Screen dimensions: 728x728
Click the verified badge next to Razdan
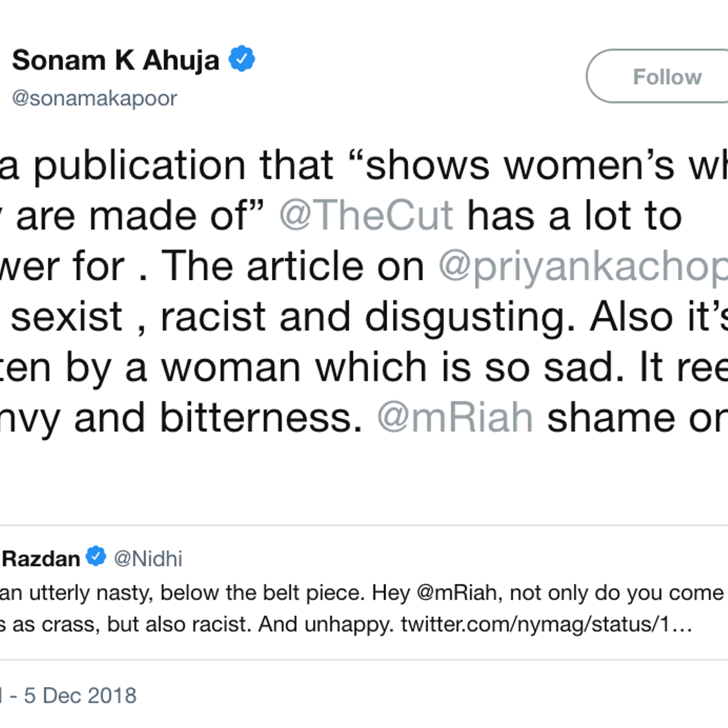coord(96,556)
